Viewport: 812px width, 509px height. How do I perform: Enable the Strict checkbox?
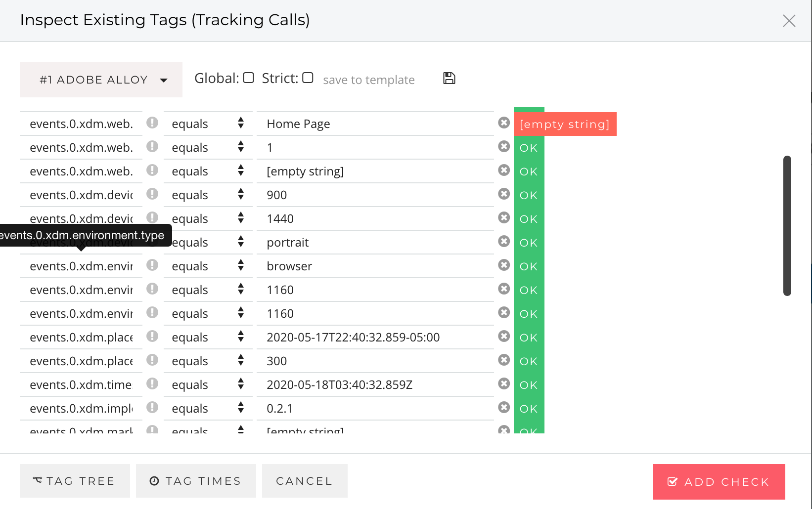[x=308, y=78]
